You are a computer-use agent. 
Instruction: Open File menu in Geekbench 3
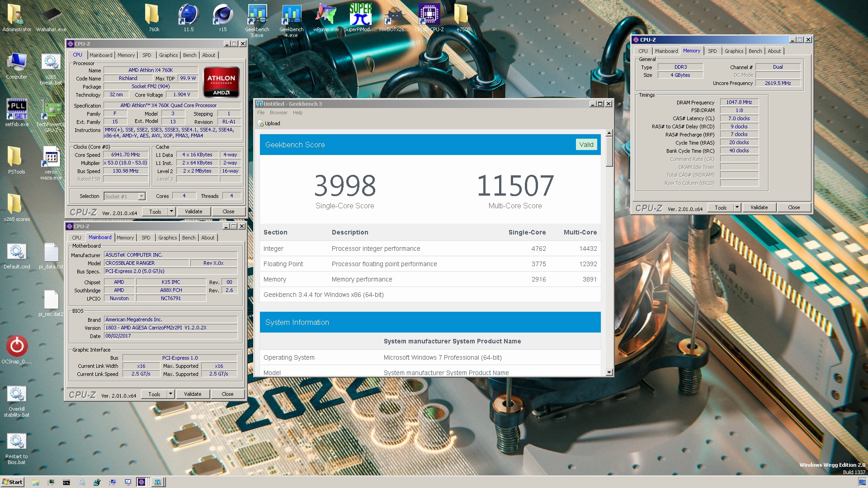tap(261, 113)
